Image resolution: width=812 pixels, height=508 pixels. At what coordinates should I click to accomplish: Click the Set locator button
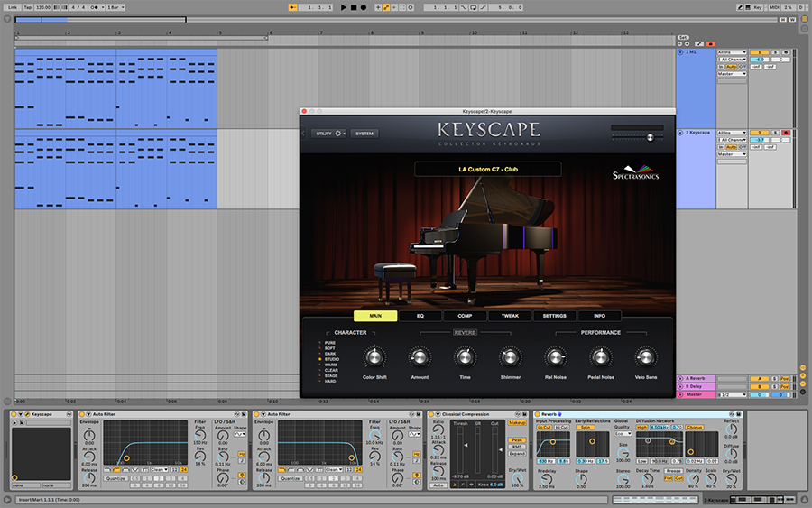[684, 37]
